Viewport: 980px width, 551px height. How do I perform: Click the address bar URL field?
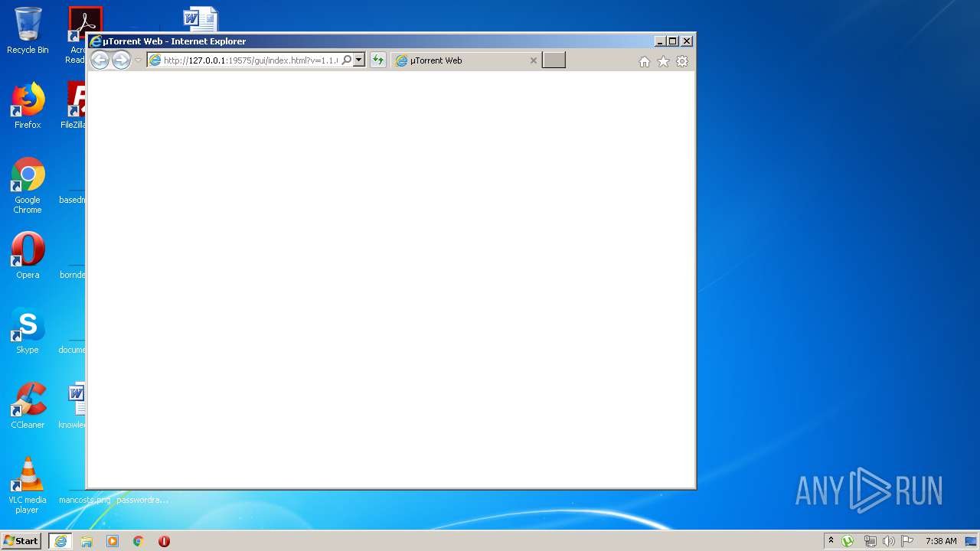pos(250,60)
